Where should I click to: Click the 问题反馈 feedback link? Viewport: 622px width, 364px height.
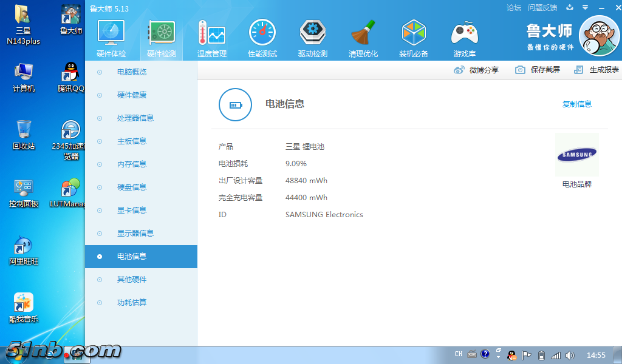pos(542,8)
